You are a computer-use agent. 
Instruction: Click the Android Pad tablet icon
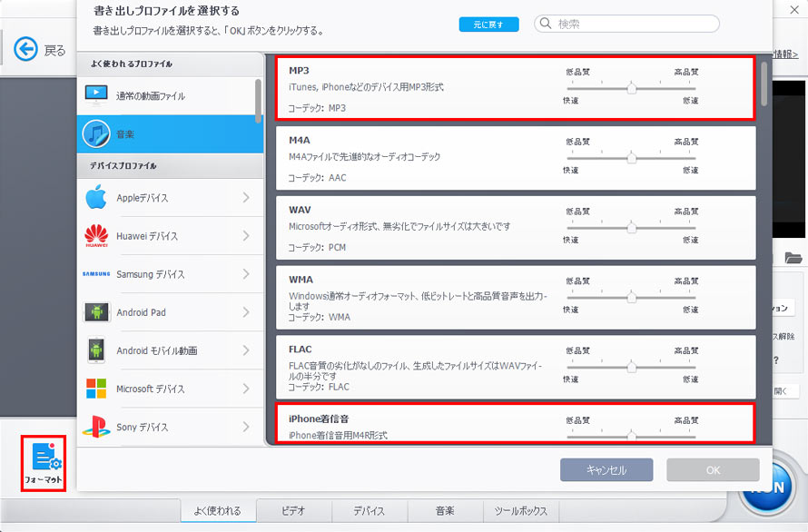coord(96,312)
